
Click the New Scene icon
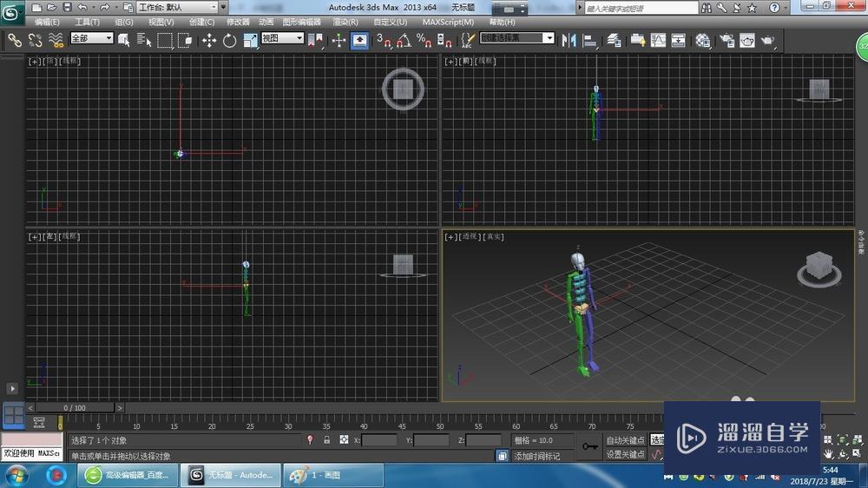36,8
